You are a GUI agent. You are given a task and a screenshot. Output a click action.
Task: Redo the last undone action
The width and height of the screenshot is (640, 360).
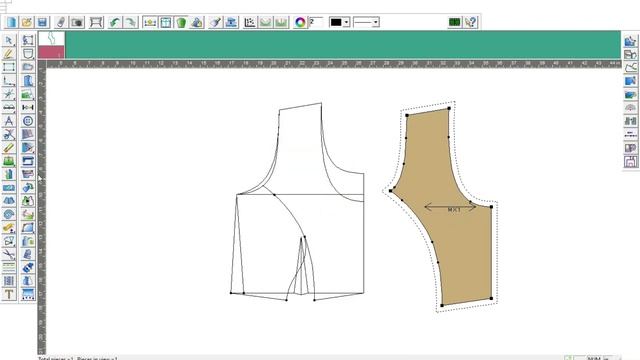click(x=131, y=22)
